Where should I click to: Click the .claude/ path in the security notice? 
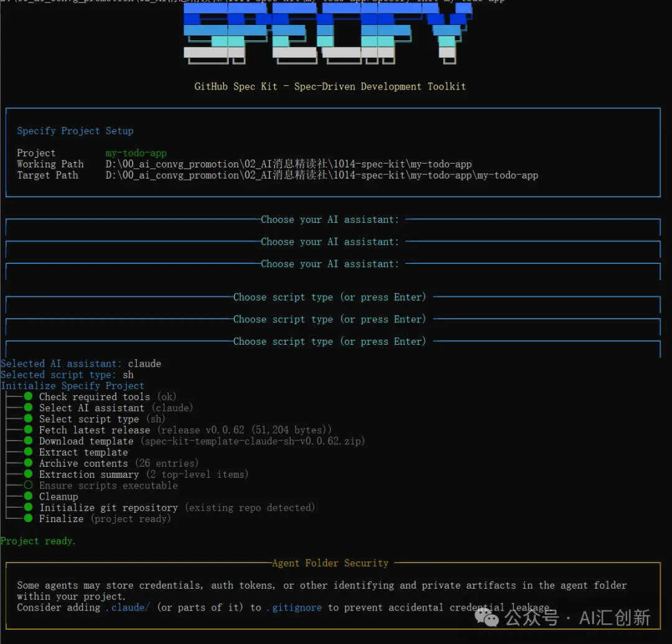click(128, 607)
